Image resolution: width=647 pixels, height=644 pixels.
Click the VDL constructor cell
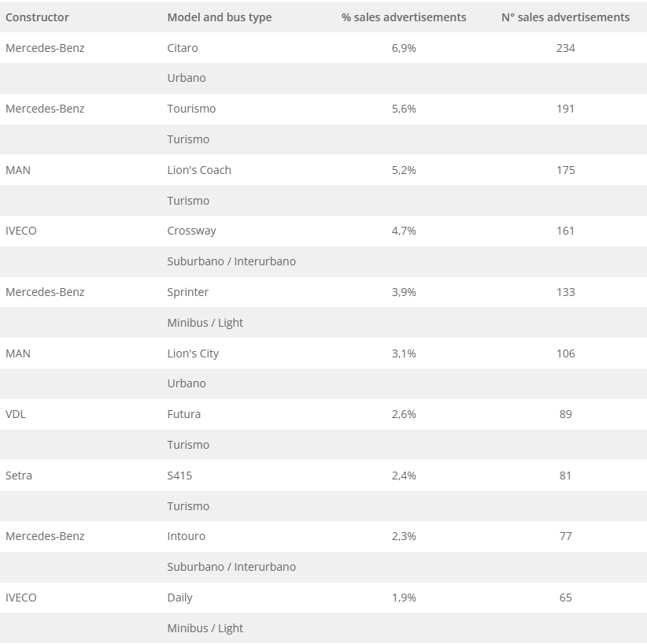[16, 414]
